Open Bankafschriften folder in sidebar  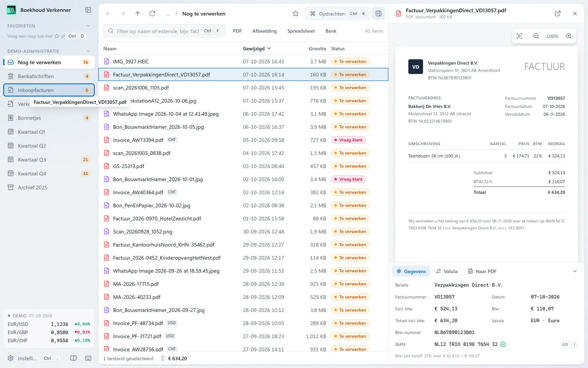49,76
